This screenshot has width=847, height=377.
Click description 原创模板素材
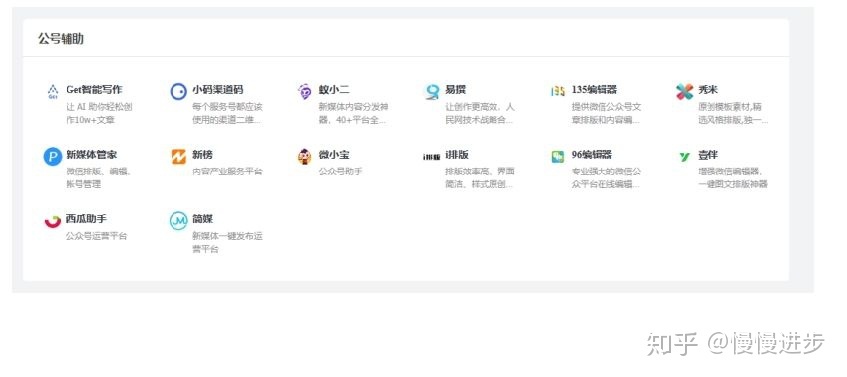pyautogui.click(x=733, y=113)
